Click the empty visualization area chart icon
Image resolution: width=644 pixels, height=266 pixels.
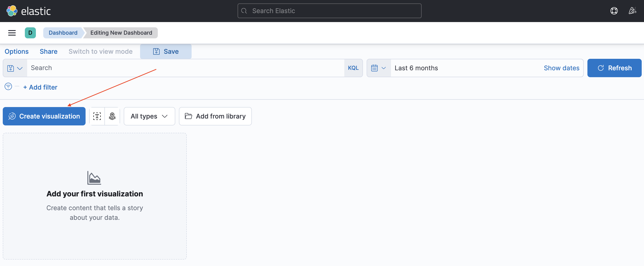tap(94, 178)
